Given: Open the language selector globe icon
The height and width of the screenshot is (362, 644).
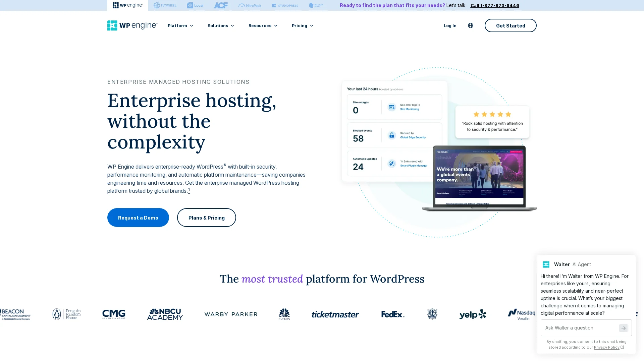Looking at the screenshot, I should pyautogui.click(x=471, y=25).
